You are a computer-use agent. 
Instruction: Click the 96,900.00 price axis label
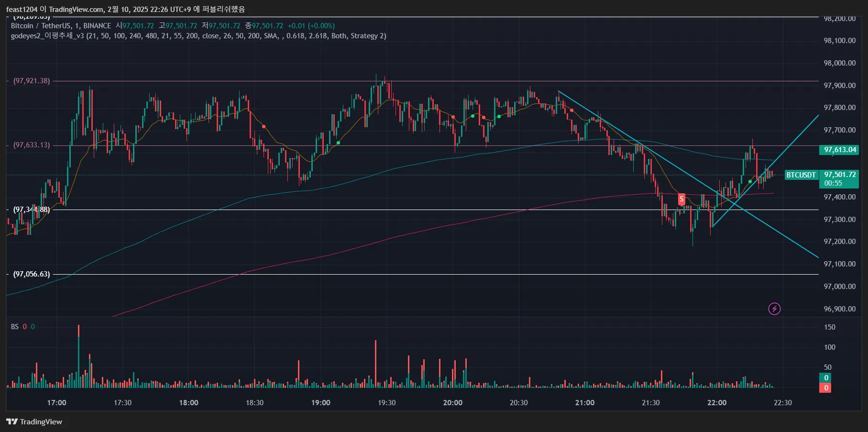[839, 309]
